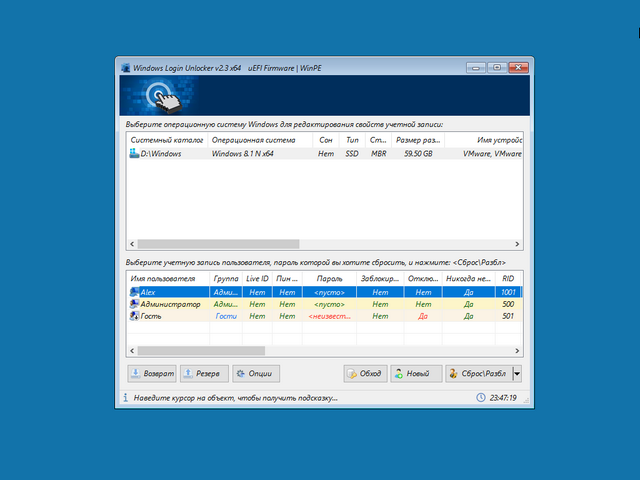Sort by Имя пользователя column header
Viewport: 640px width, 480px height.
coord(166,277)
